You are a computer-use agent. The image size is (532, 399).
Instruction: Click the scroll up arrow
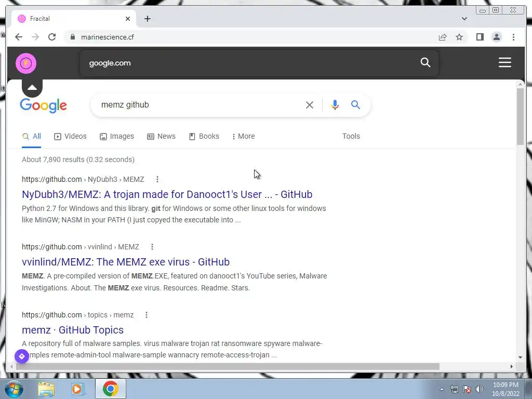click(520, 84)
